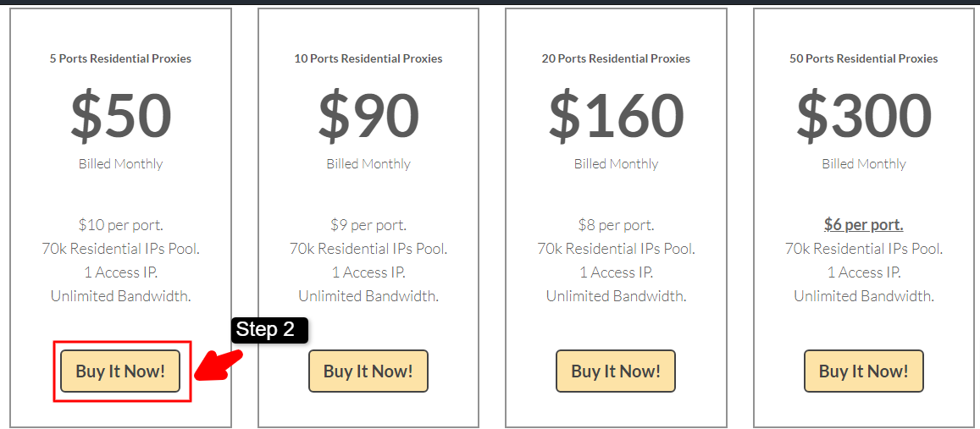The width and height of the screenshot is (980, 429).
Task: Select the large $90 price
Action: 368,116
